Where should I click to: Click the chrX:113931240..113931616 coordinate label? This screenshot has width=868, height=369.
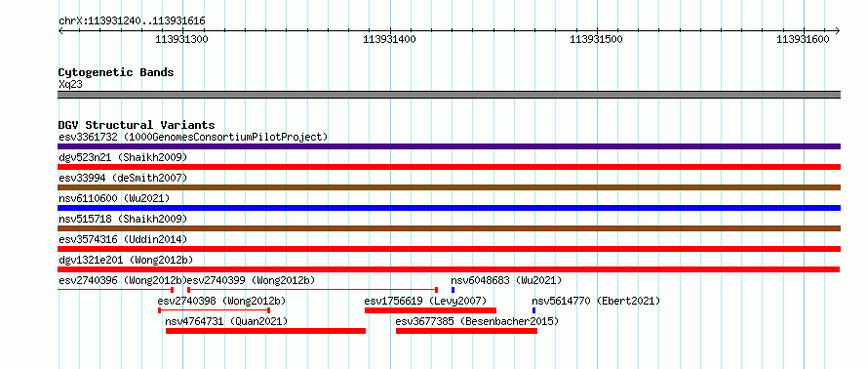pyautogui.click(x=132, y=21)
